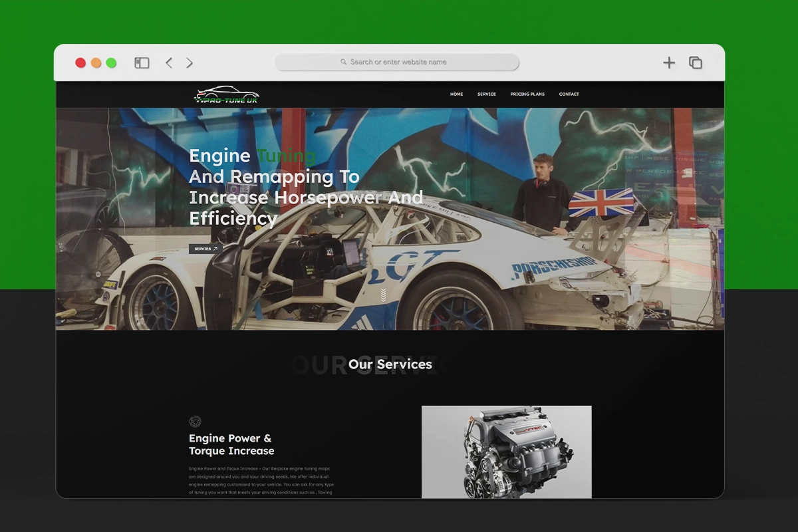
Task: Close the window with the red button
Action: click(x=80, y=63)
